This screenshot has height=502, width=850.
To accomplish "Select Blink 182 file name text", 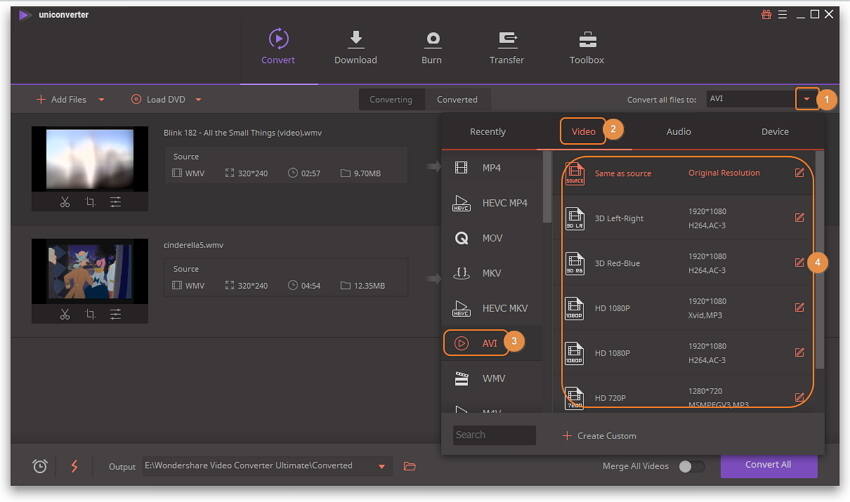I will point(242,133).
